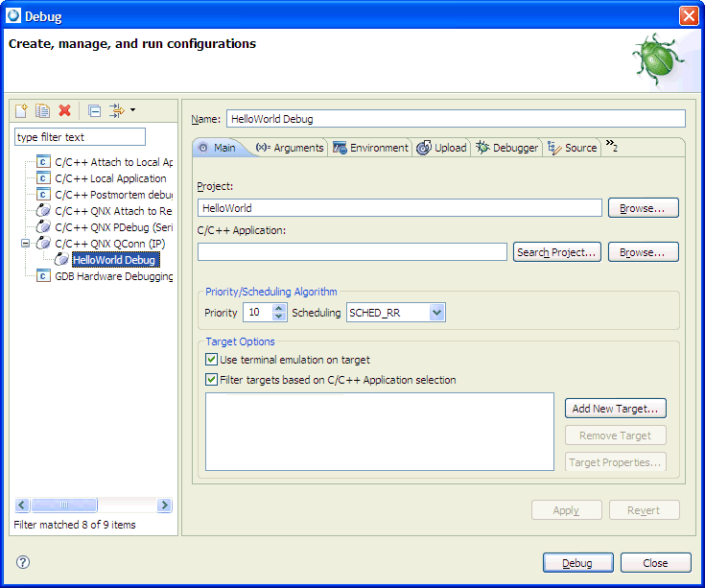
Task: Click the Duplicate configuration icon
Action: coord(43,111)
